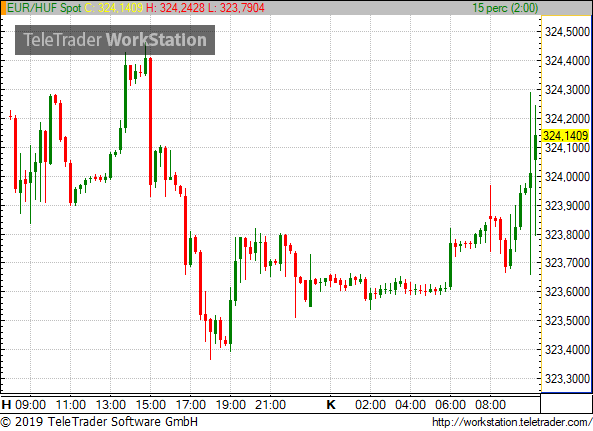Viewport: 593px width, 431px height.
Task: Click the 06:00 time axis label
Action: coord(450,405)
